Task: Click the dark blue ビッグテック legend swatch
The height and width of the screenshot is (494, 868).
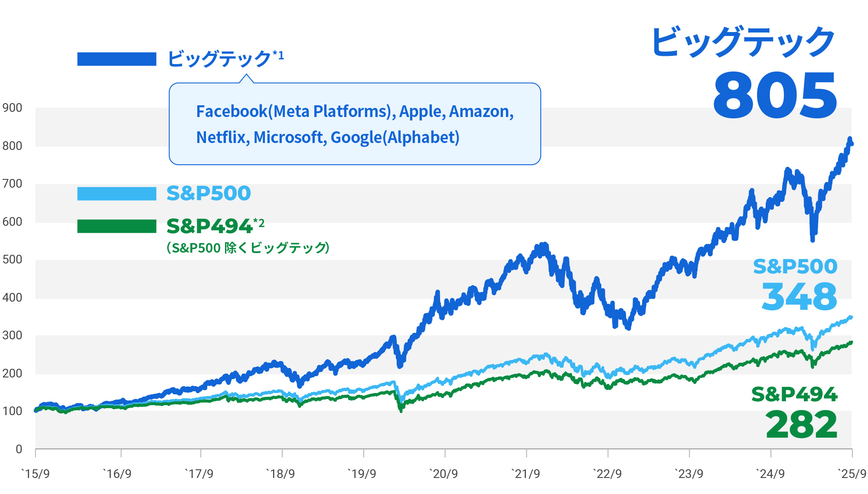Action: pyautogui.click(x=117, y=59)
